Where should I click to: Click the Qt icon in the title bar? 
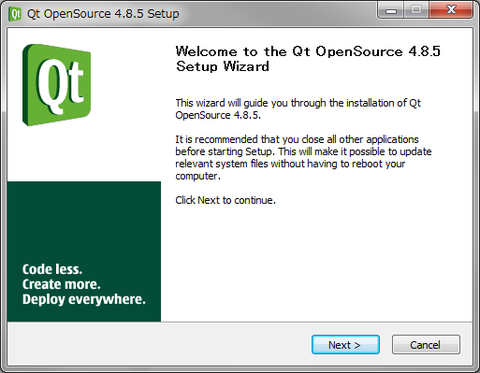pyautogui.click(x=15, y=14)
